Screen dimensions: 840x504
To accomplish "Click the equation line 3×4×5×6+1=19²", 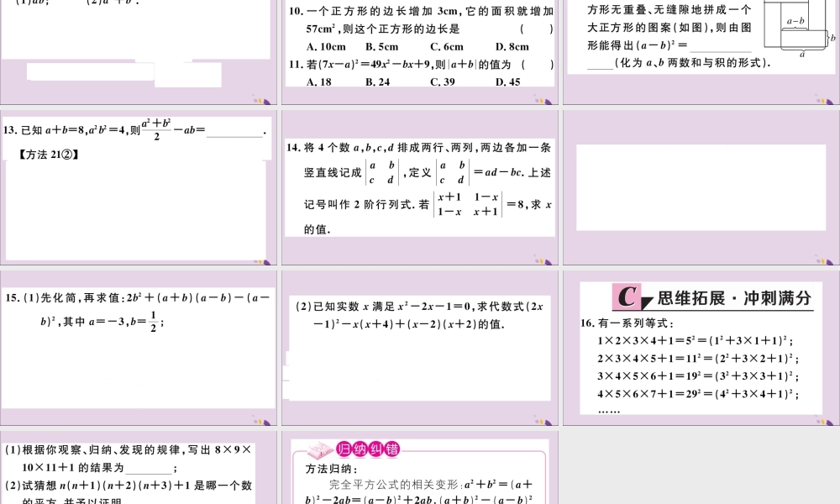I will pos(698,376).
